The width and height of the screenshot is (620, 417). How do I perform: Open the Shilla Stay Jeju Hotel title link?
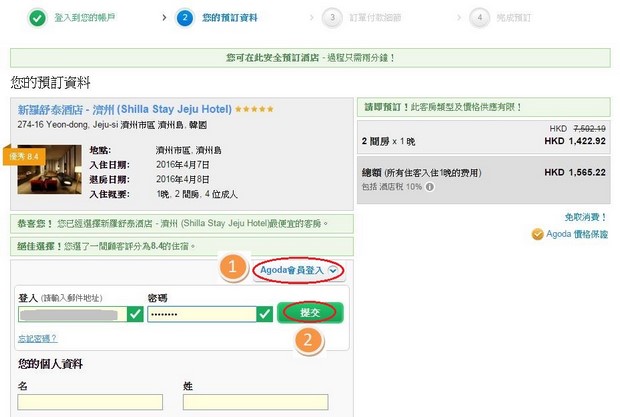tap(125, 109)
